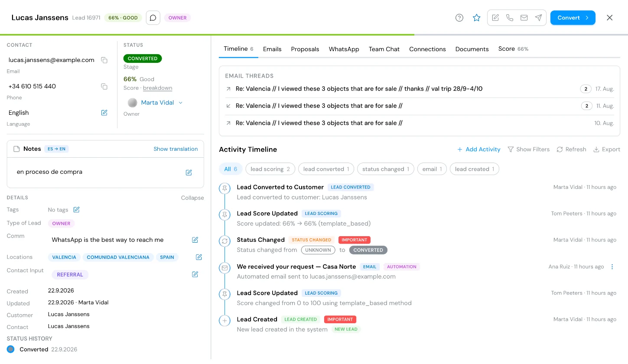
Task: Show the activity timeline filters
Action: (528, 149)
